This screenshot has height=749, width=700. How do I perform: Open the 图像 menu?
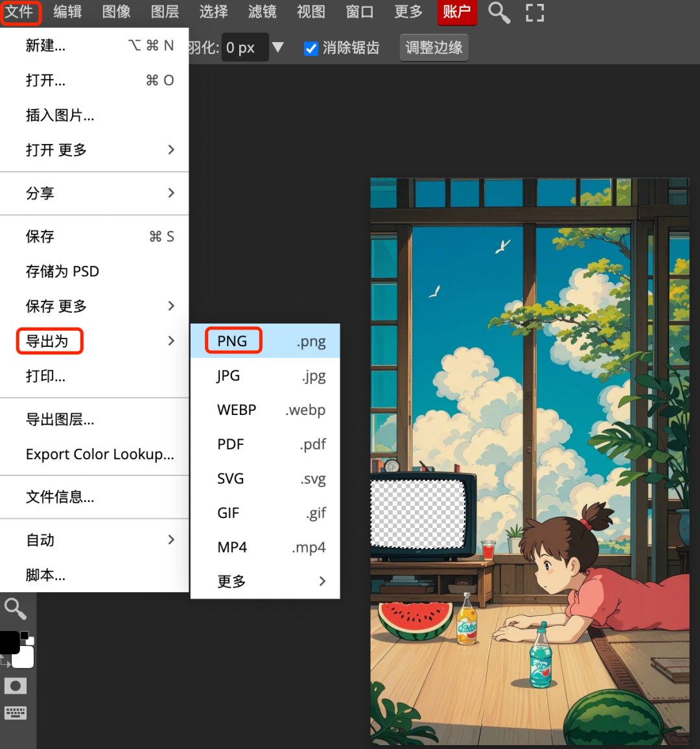[117, 12]
